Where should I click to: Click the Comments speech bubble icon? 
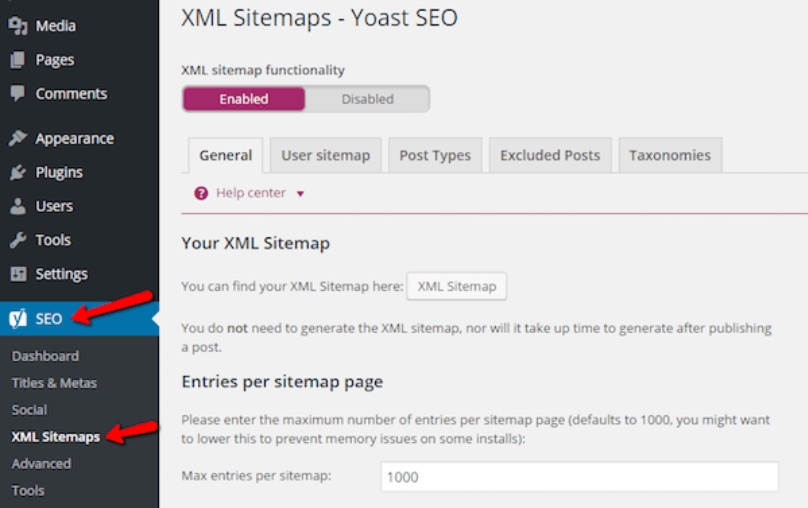pyautogui.click(x=18, y=94)
